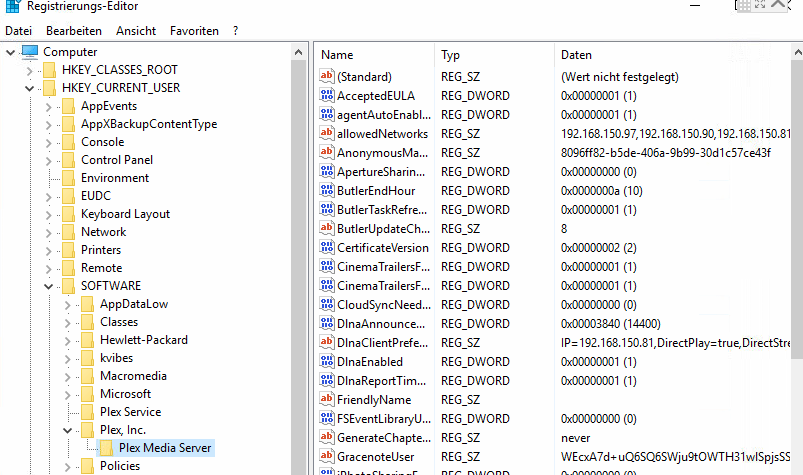Viewport: 803px width, 475px height.
Task: Select the Printers key
Action: [101, 250]
